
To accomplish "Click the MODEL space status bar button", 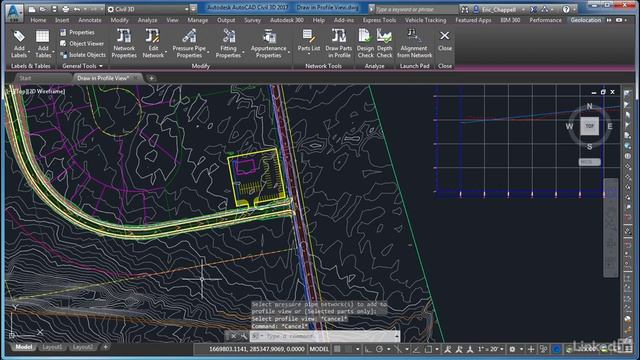I will 319,349.
